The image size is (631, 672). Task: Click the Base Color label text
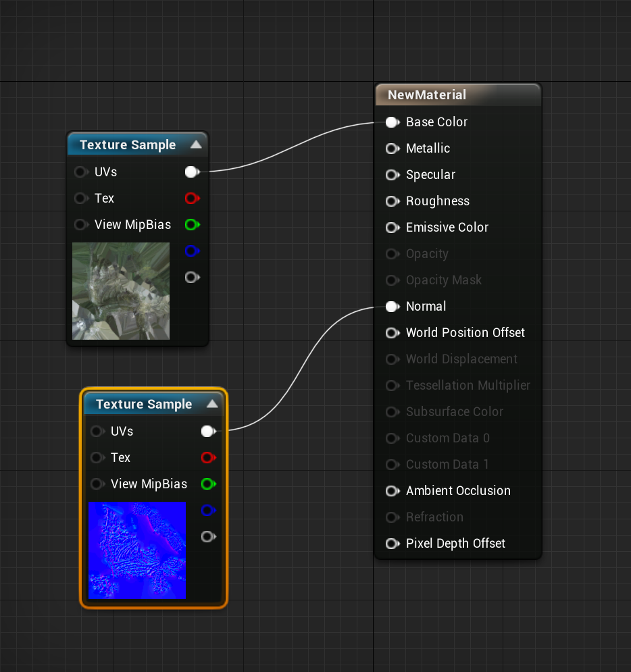(437, 122)
